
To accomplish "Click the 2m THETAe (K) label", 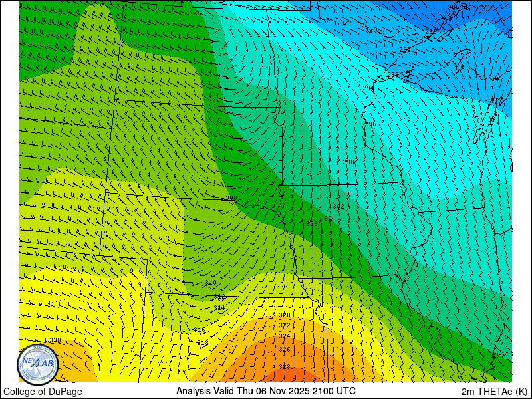I will [495, 391].
